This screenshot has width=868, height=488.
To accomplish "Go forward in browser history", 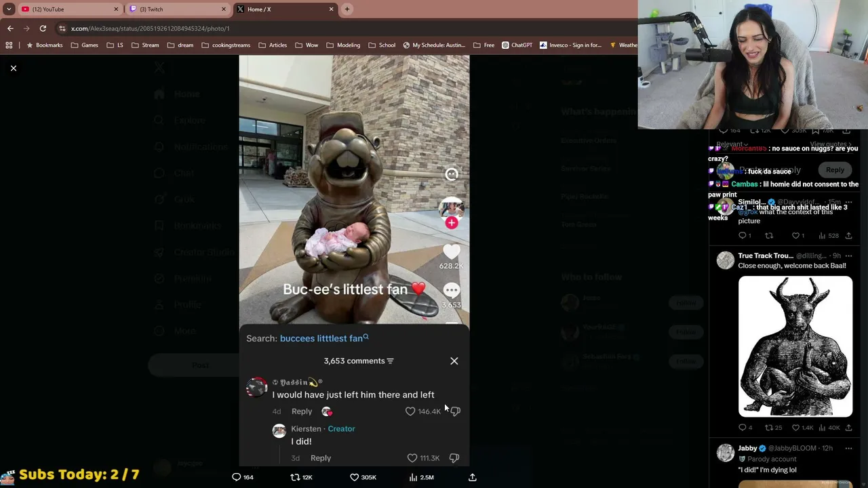I will [x=26, y=28].
